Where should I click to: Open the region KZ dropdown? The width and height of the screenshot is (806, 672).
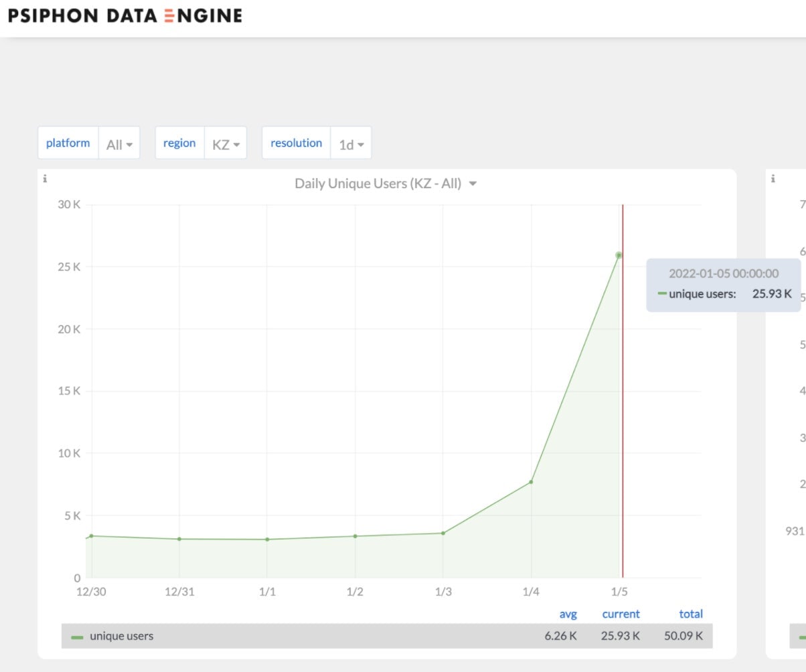coord(227,143)
